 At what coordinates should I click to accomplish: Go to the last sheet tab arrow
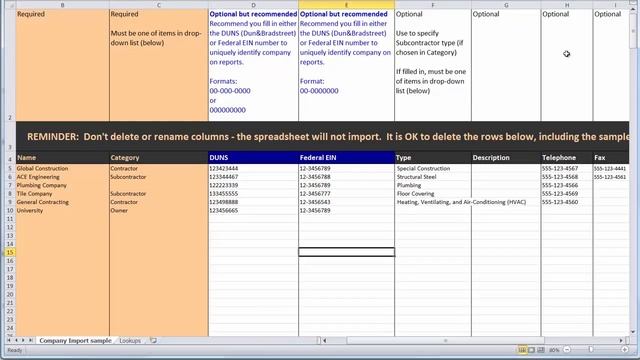(30, 340)
